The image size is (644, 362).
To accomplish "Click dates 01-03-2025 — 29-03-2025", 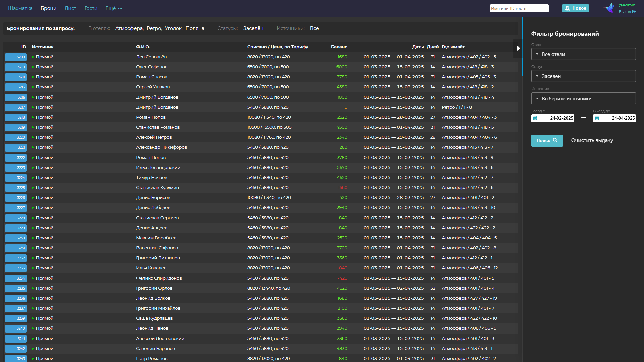I will [x=394, y=137].
